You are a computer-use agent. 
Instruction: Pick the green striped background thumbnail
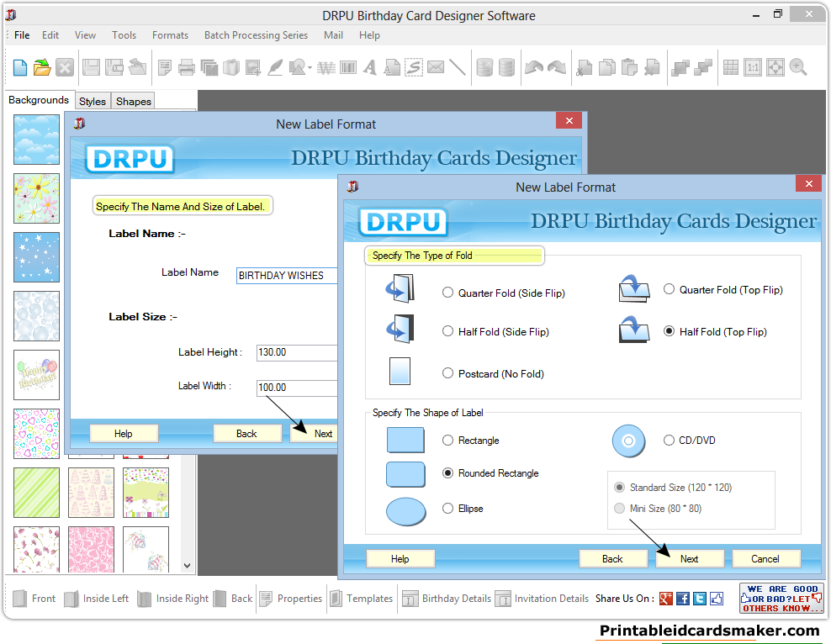click(x=36, y=493)
